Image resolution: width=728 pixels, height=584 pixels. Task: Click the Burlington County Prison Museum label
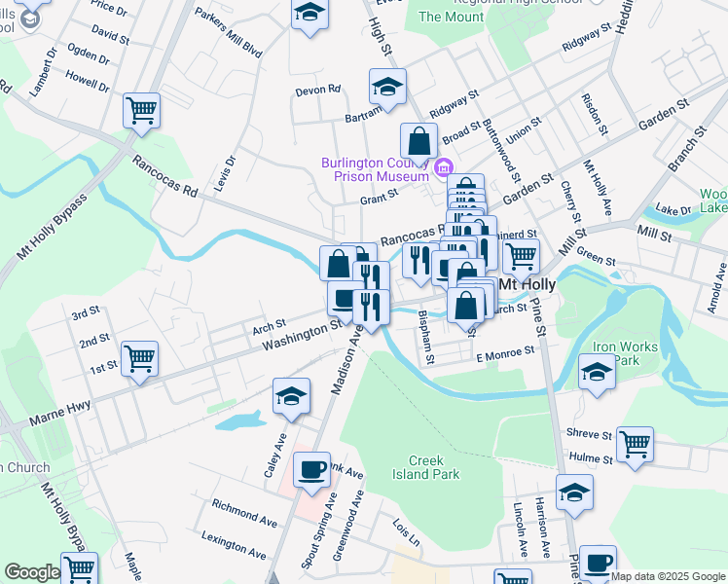375,169
